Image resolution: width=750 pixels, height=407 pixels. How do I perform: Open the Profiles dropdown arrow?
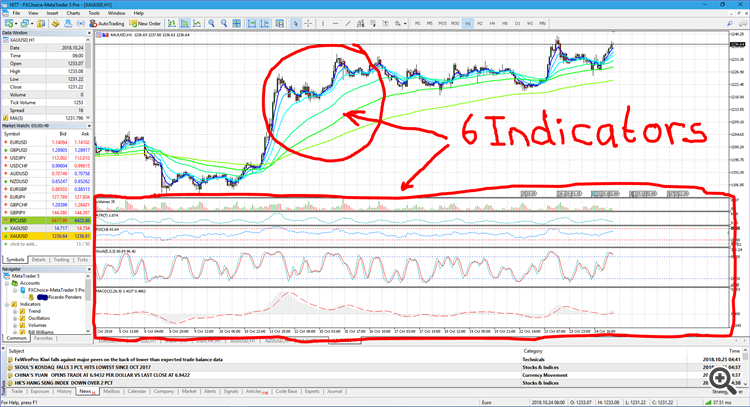click(32, 23)
